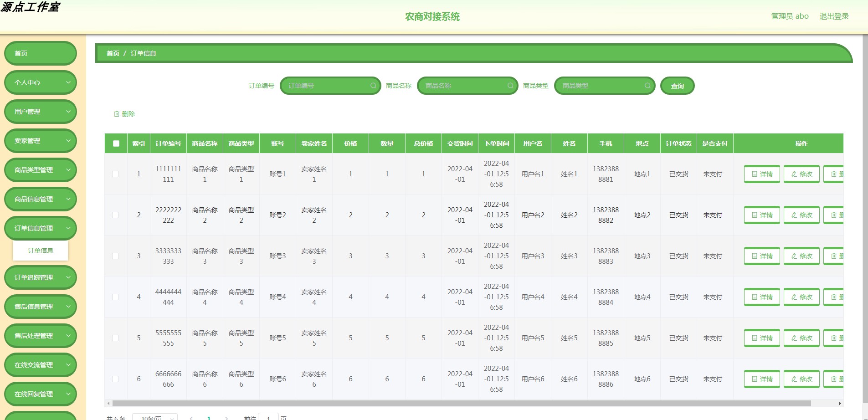Click the search icon in the 订单编号 field
The width and height of the screenshot is (868, 420).
[x=373, y=86]
